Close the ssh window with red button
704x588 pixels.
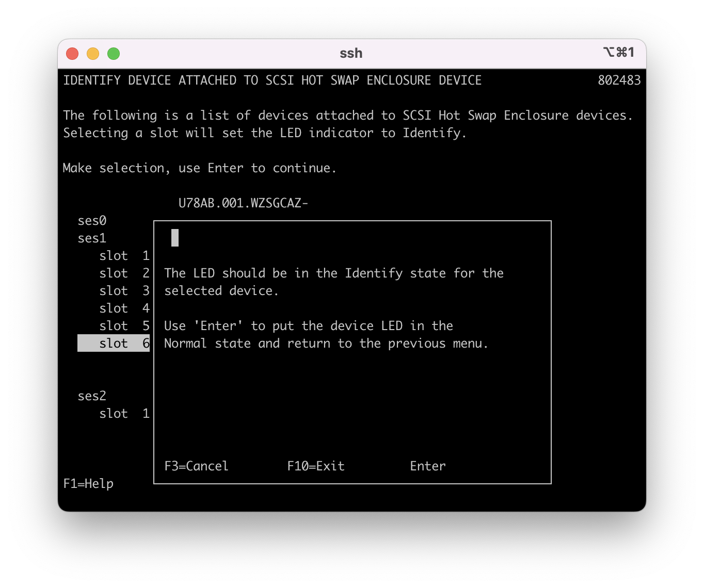72,54
